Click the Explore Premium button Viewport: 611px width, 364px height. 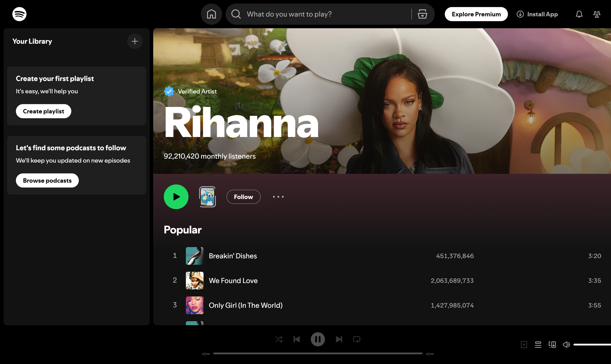pyautogui.click(x=476, y=14)
